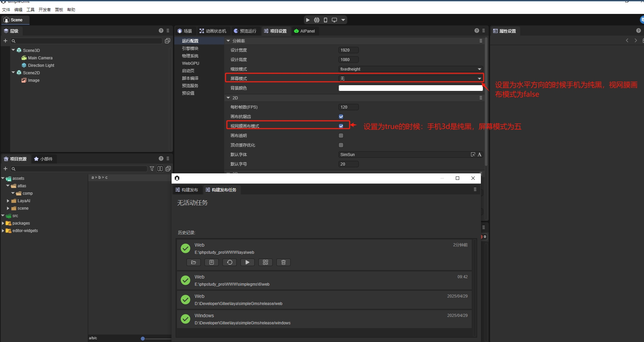
Task: Click the play preview button in top toolbar
Action: [x=308, y=20]
